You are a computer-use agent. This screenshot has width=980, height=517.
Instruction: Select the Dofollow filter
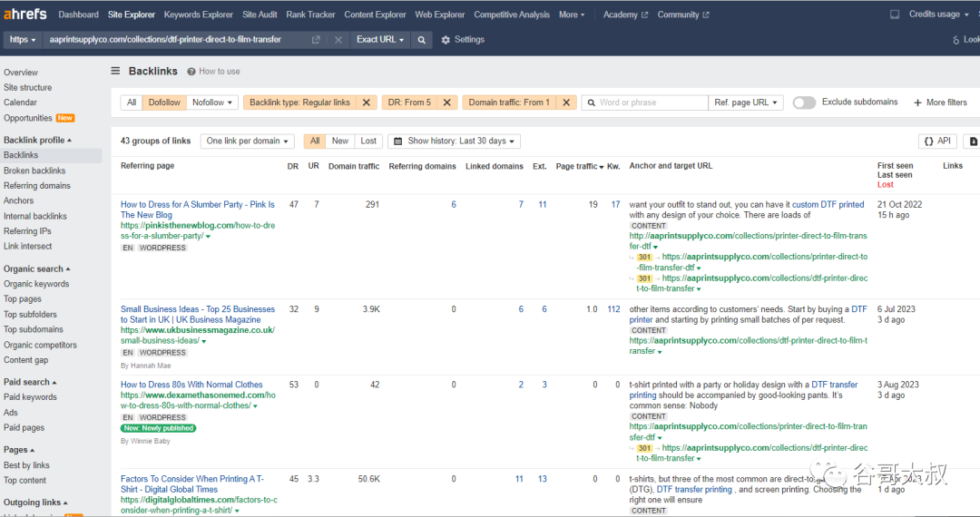pyautogui.click(x=164, y=102)
